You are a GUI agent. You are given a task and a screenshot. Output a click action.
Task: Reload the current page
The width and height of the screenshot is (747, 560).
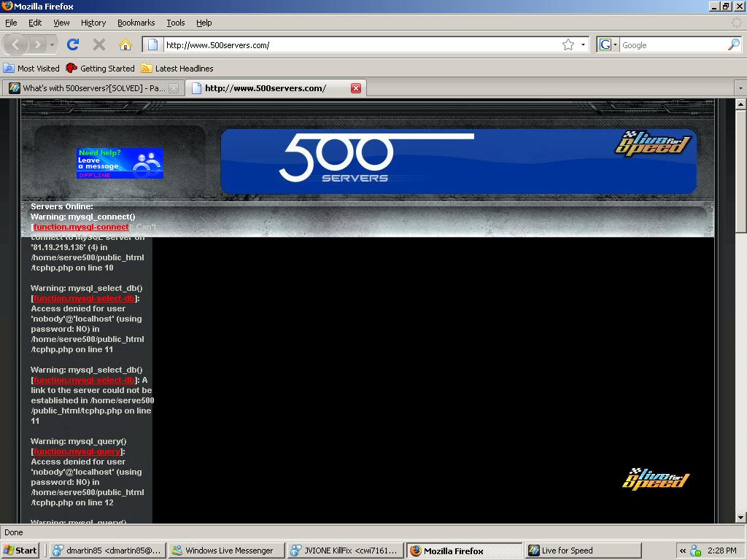click(73, 44)
